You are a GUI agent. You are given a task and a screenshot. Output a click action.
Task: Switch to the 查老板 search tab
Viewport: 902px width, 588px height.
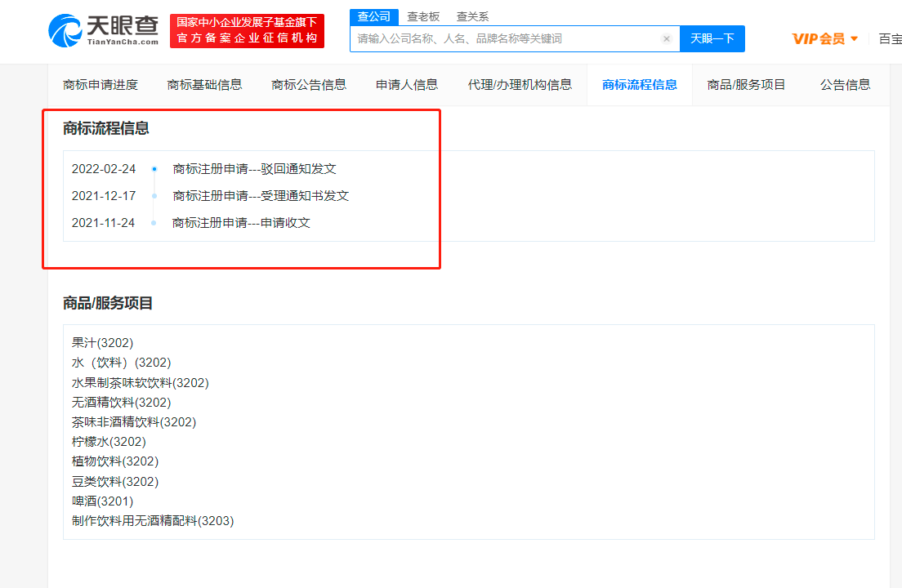tap(423, 16)
